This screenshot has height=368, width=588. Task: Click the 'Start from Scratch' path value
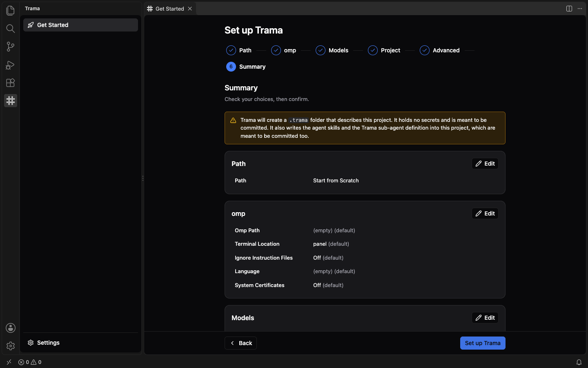click(336, 180)
